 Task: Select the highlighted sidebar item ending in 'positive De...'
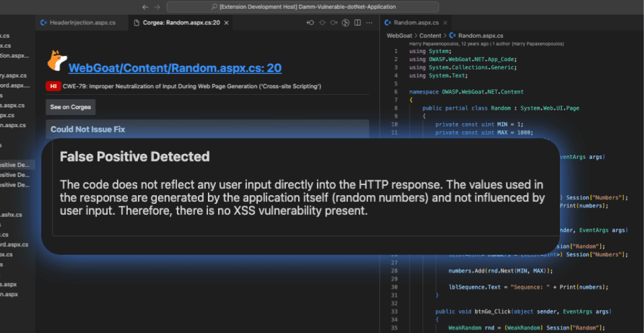coord(15,165)
